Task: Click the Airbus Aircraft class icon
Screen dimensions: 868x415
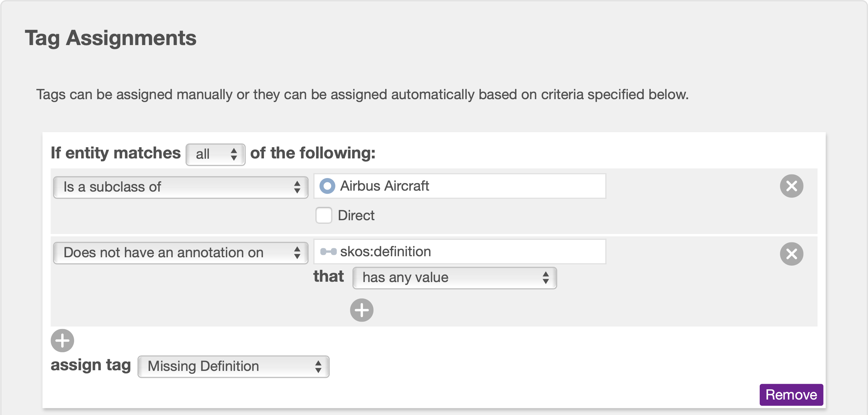Action: coord(327,186)
